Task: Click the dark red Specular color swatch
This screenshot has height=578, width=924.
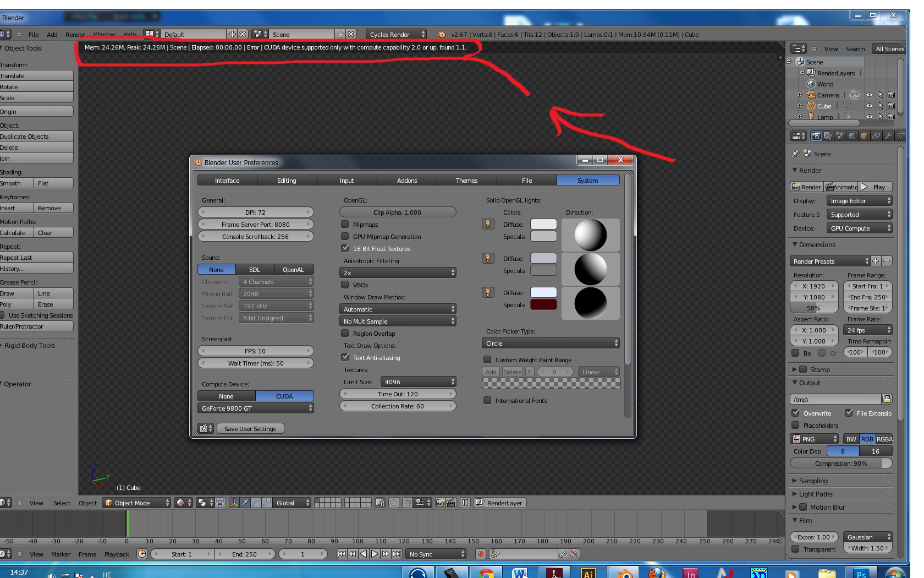Action: pyautogui.click(x=543, y=304)
